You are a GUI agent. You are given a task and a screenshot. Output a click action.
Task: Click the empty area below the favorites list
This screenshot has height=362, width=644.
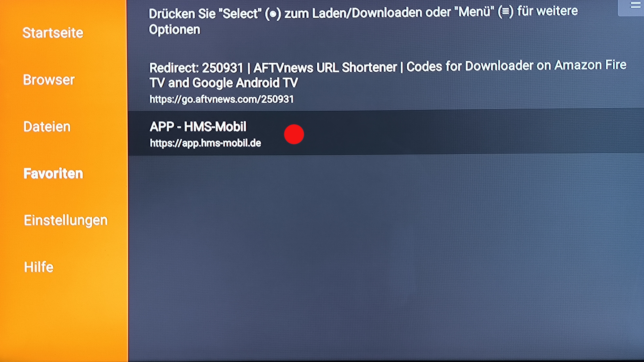click(386, 257)
